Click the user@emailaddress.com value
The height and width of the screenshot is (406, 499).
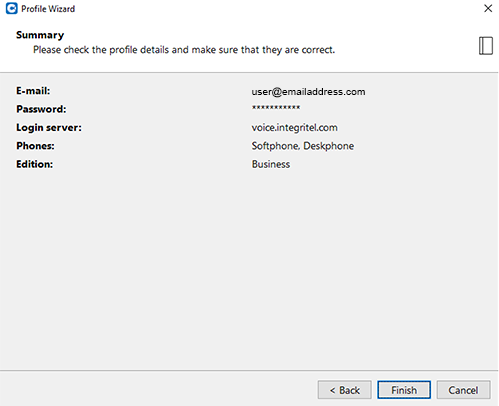point(308,92)
